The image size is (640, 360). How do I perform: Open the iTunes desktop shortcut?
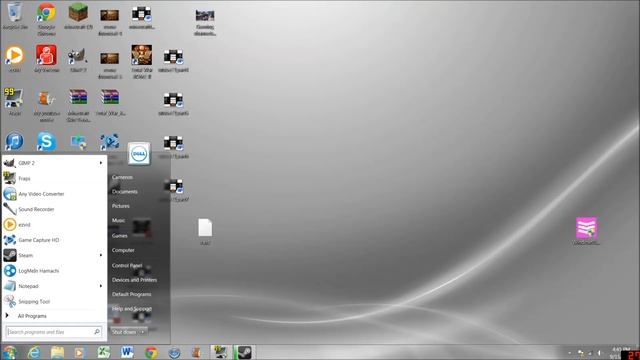point(14,141)
